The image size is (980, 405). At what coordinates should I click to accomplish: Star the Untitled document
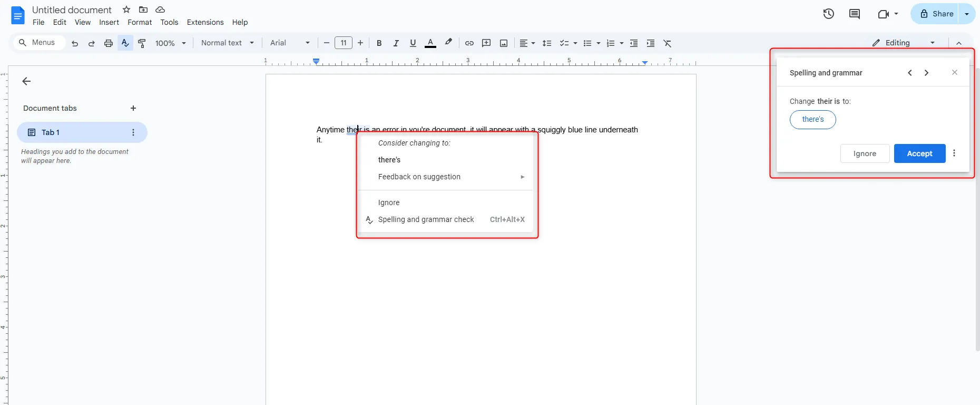(x=126, y=9)
